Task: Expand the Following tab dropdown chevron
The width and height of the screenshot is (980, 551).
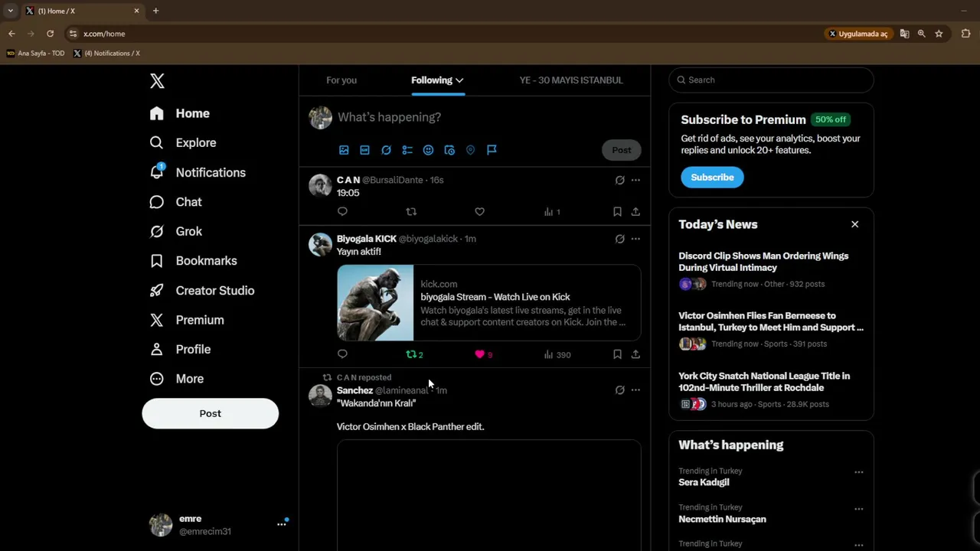Action: (459, 80)
